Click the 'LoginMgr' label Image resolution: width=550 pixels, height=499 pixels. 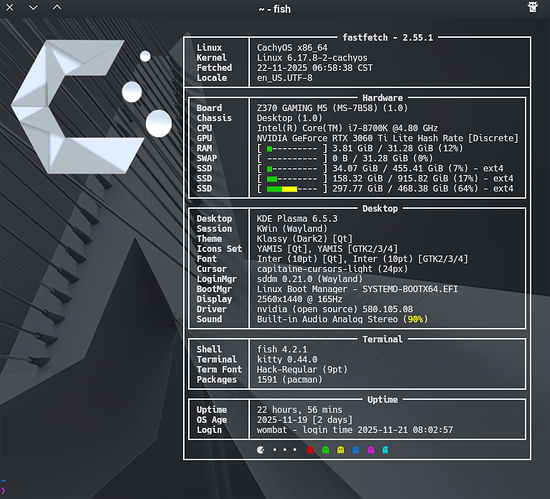[216, 279]
